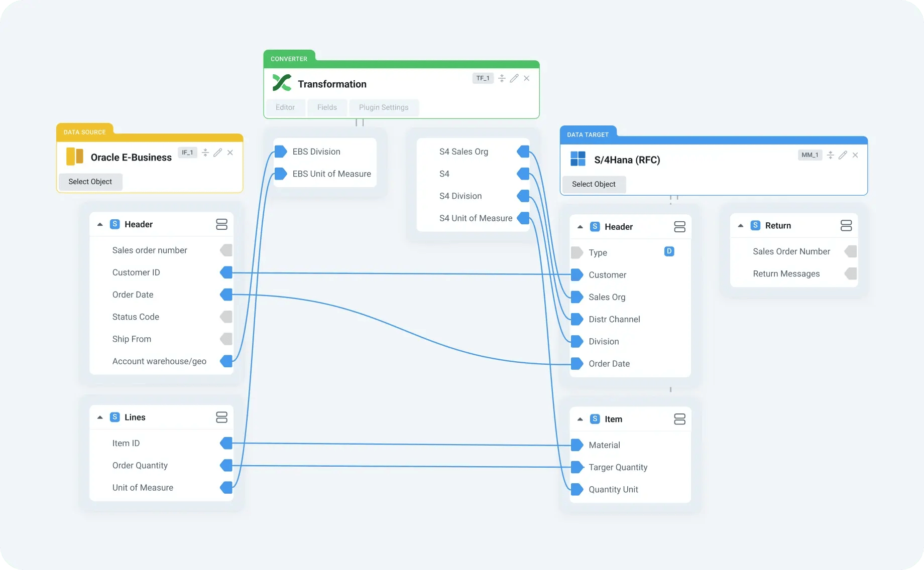The height and width of the screenshot is (570, 924).
Task: Click the Unit of Measure output connector
Action: [x=226, y=487]
